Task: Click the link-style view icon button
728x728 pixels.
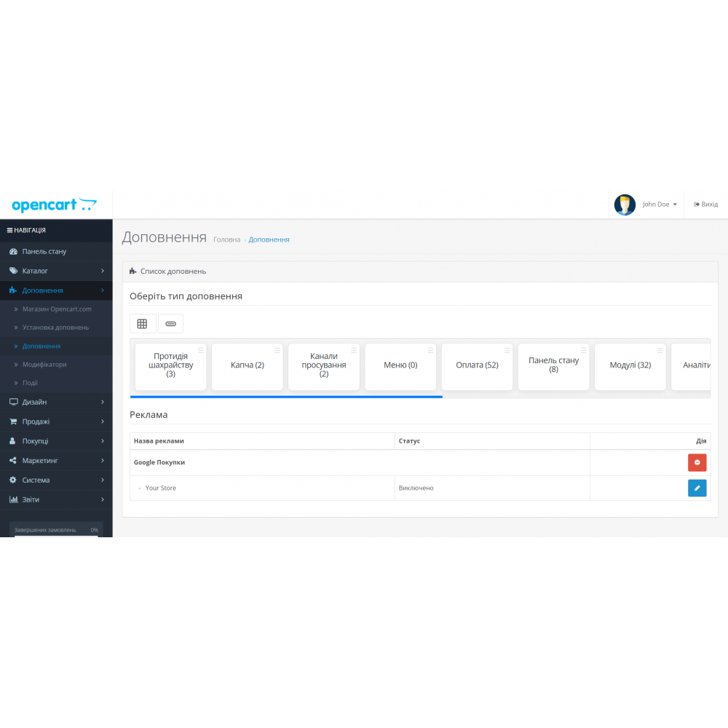Action: 170,323
